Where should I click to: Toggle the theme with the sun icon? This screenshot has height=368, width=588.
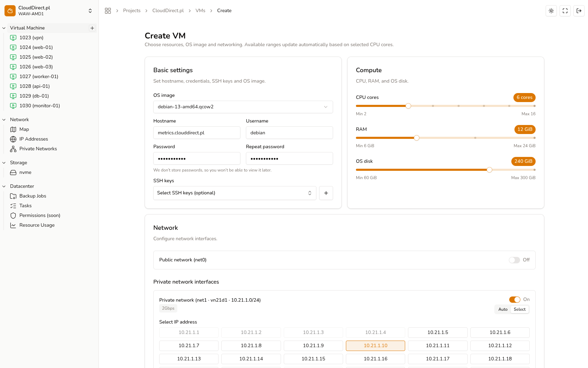(x=551, y=11)
